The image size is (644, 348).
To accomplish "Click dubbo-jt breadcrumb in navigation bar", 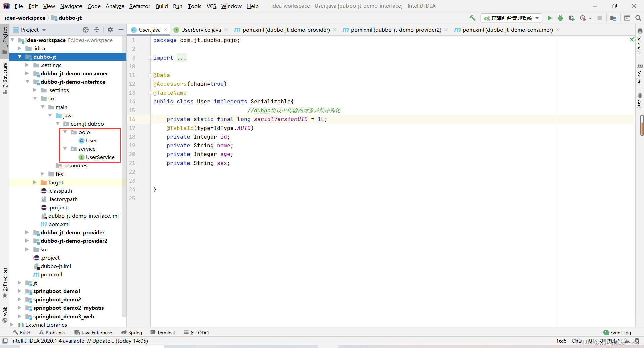I will coord(66,18).
